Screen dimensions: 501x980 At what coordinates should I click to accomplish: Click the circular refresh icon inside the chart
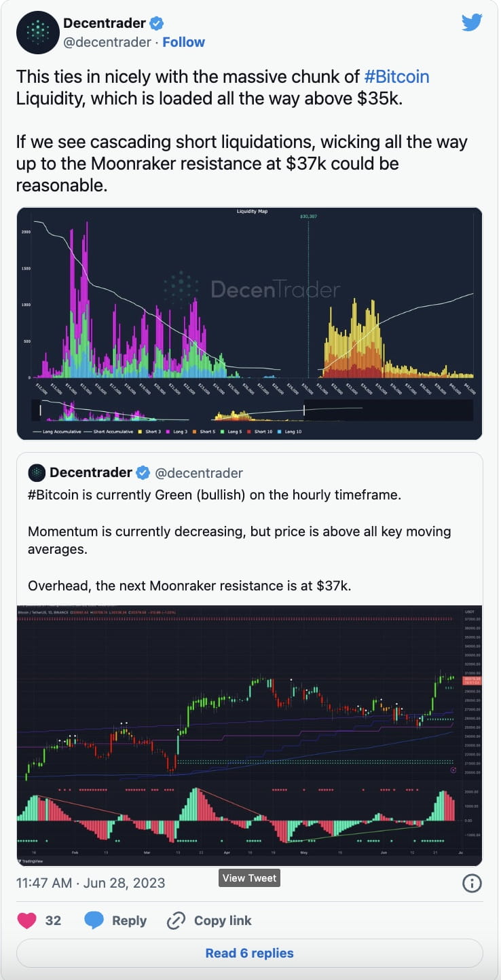[x=453, y=770]
